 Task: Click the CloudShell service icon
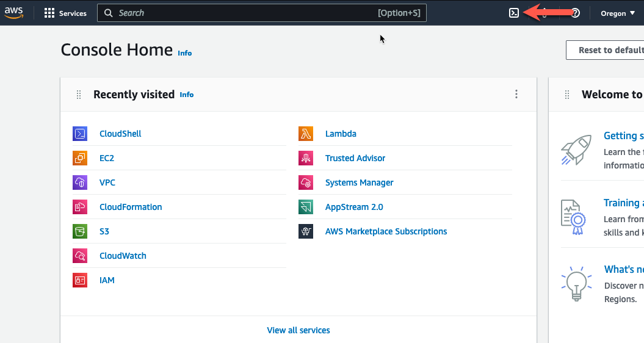(x=80, y=134)
